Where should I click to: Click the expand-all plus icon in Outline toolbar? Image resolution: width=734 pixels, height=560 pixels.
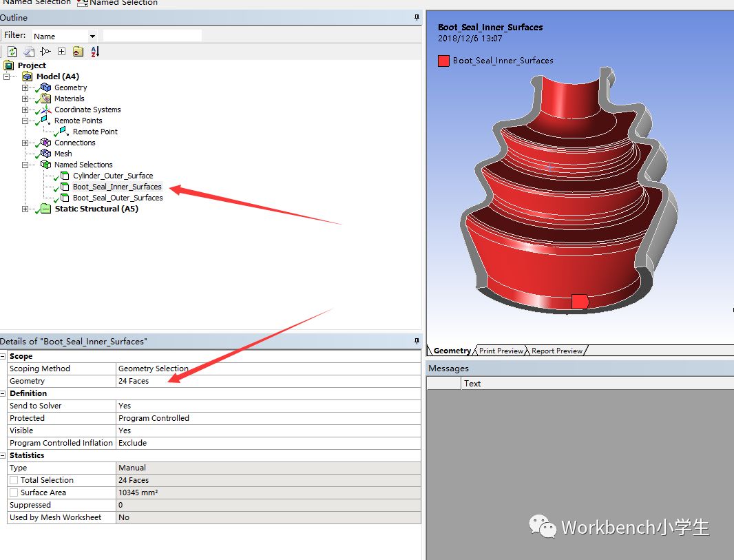point(62,52)
